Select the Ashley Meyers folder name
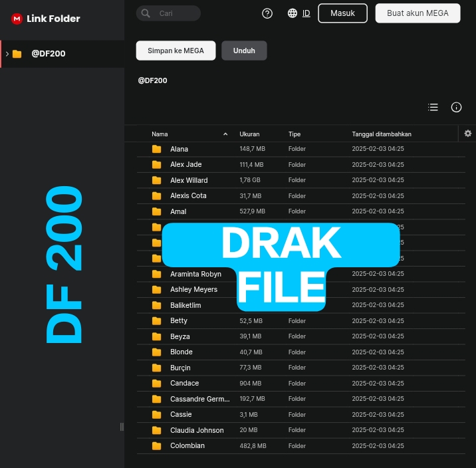This screenshot has height=468, width=476. pos(193,290)
